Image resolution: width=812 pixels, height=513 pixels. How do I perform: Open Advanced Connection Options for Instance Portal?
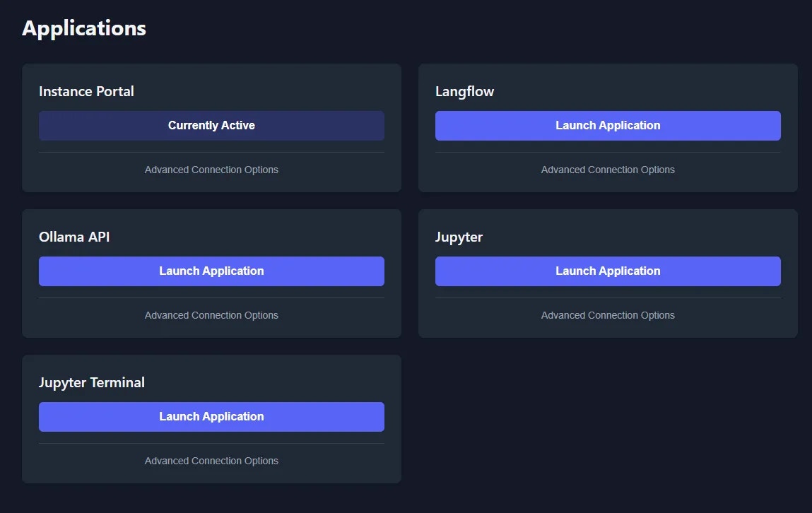211,170
